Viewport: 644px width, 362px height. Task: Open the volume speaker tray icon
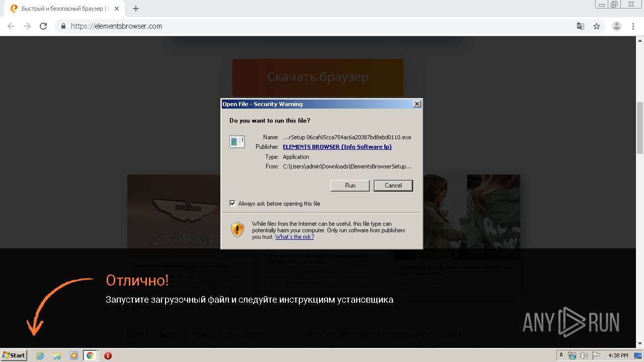tap(584, 355)
